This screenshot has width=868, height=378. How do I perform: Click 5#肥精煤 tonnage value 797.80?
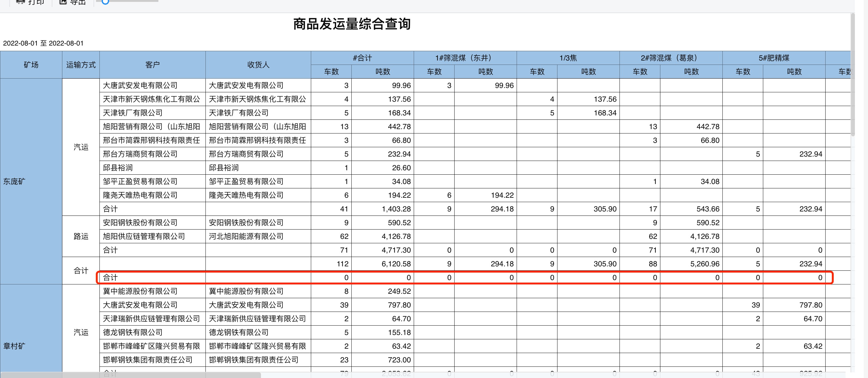(811, 305)
